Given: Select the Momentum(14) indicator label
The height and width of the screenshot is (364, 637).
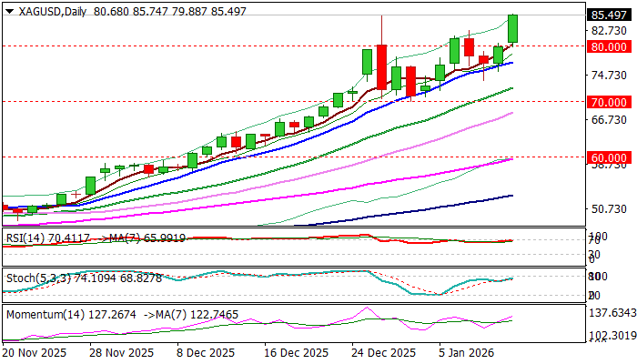Looking at the screenshot, I should tap(45, 315).
